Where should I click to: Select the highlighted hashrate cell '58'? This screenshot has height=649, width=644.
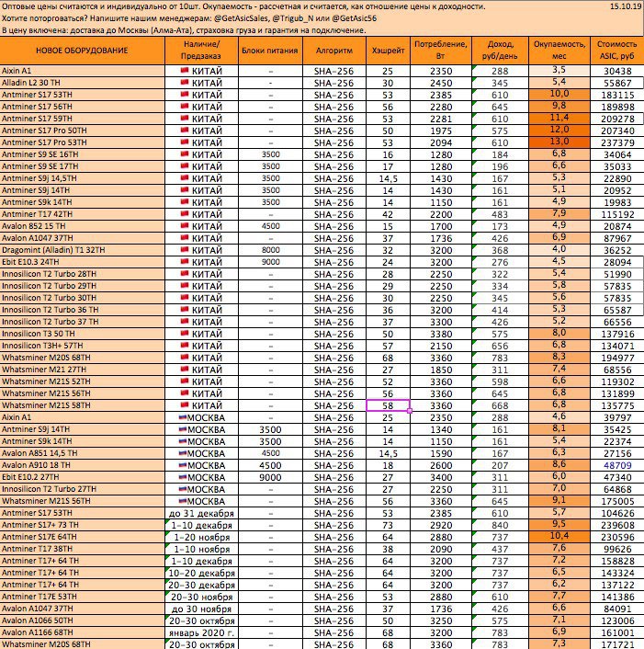tap(388, 405)
